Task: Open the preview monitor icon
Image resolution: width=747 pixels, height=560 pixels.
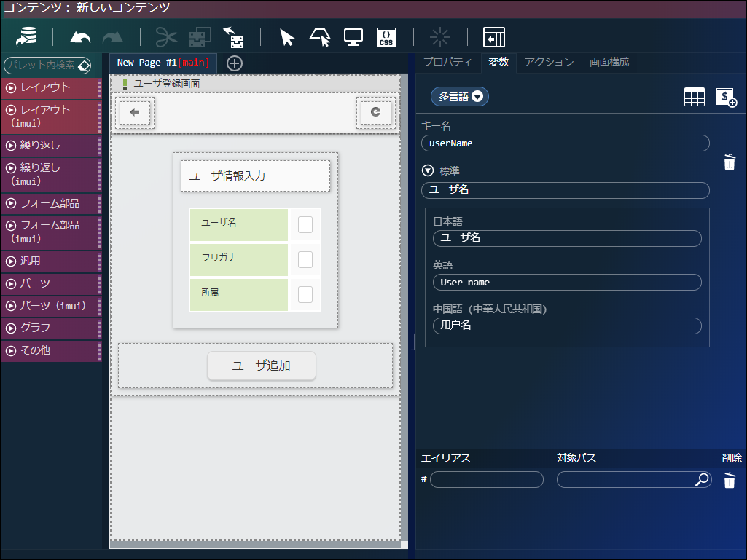Action: (x=353, y=37)
